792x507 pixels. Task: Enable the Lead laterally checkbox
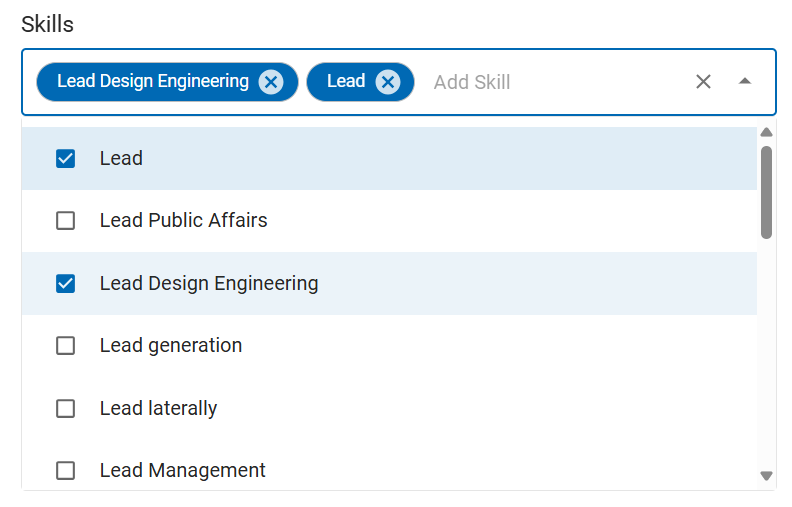tap(66, 409)
